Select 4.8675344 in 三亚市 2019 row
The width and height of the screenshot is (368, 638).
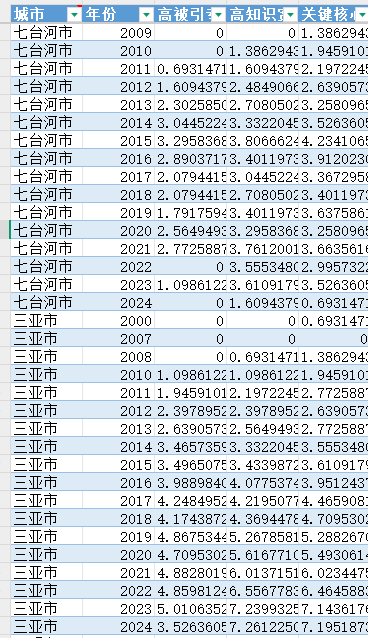(x=191, y=535)
